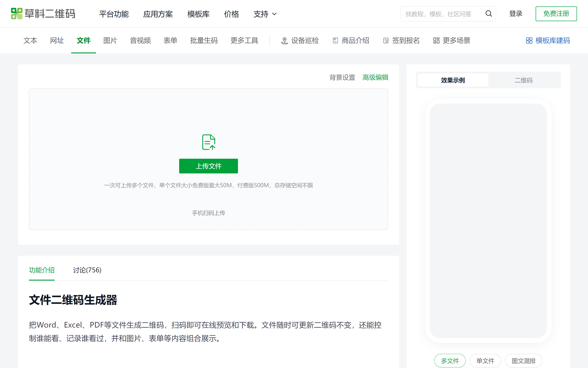Open 高级编辑 link

coord(375,78)
